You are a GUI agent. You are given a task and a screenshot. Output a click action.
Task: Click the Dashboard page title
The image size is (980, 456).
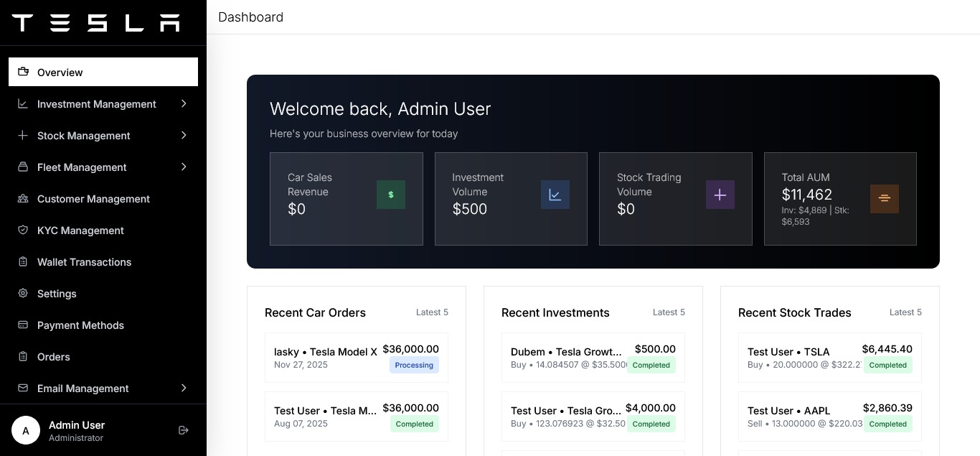(250, 17)
